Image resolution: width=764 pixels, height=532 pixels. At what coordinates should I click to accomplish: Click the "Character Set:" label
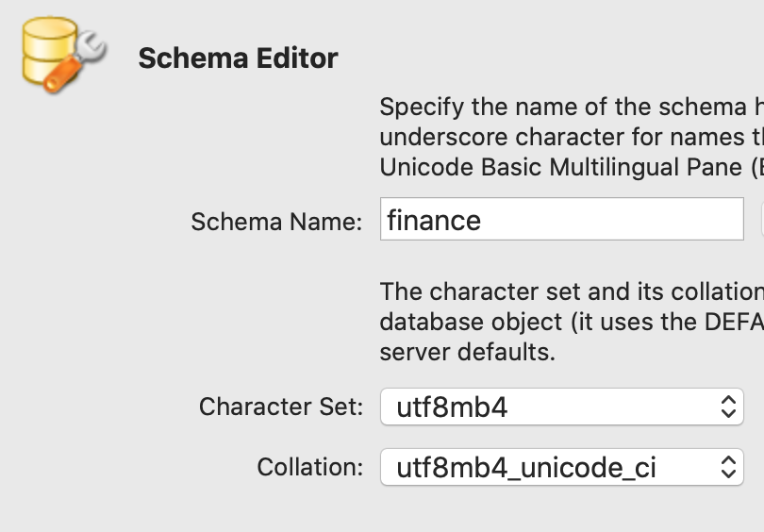[x=280, y=407]
